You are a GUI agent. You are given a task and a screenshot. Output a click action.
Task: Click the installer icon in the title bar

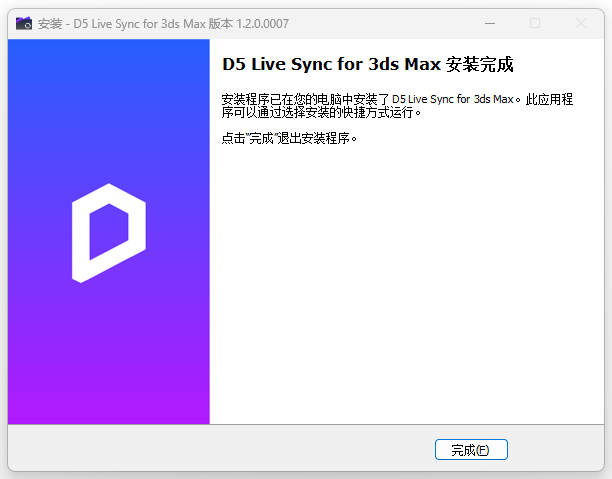(24, 23)
